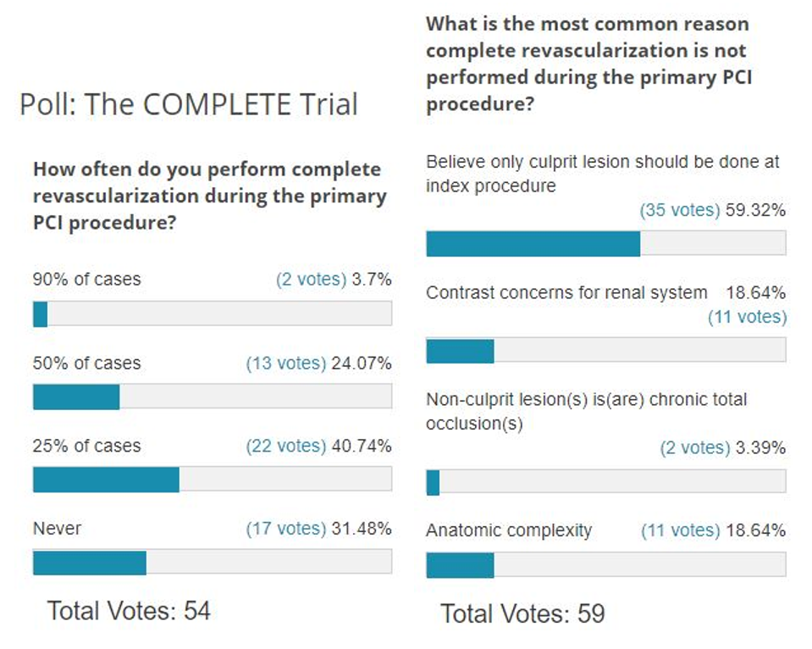The height and width of the screenshot is (649, 812).
Task: Click the "Total Votes: 59" text
Action: point(522,613)
